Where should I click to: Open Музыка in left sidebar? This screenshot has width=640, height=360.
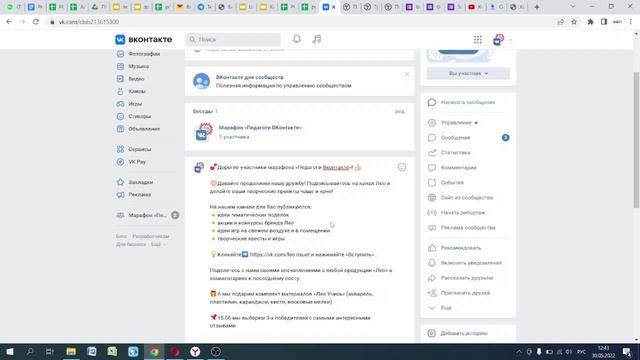(x=138, y=66)
